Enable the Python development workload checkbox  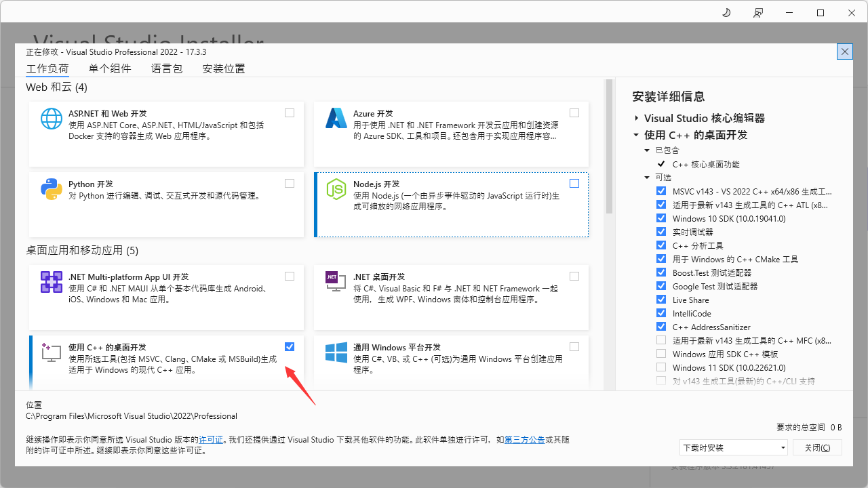290,184
